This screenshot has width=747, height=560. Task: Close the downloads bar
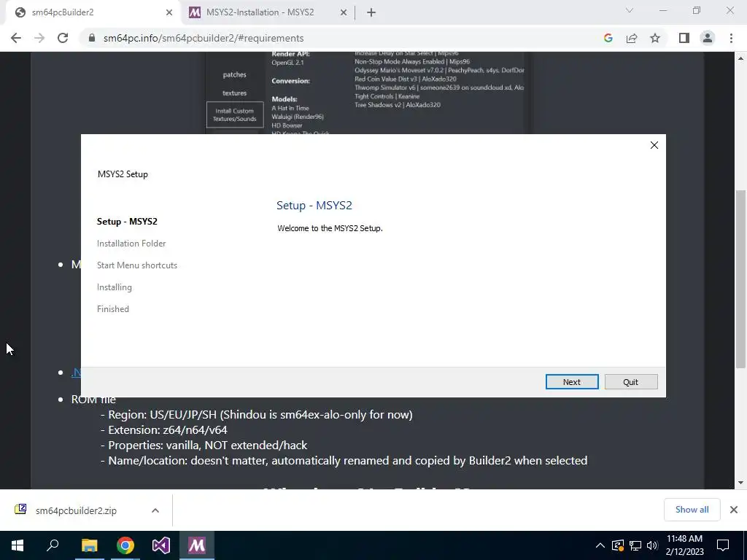[734, 510]
